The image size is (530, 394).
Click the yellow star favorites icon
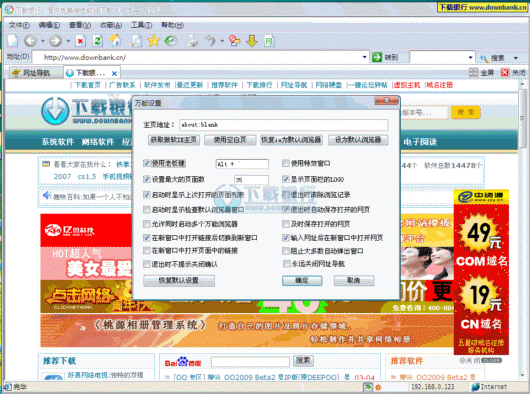click(x=153, y=41)
